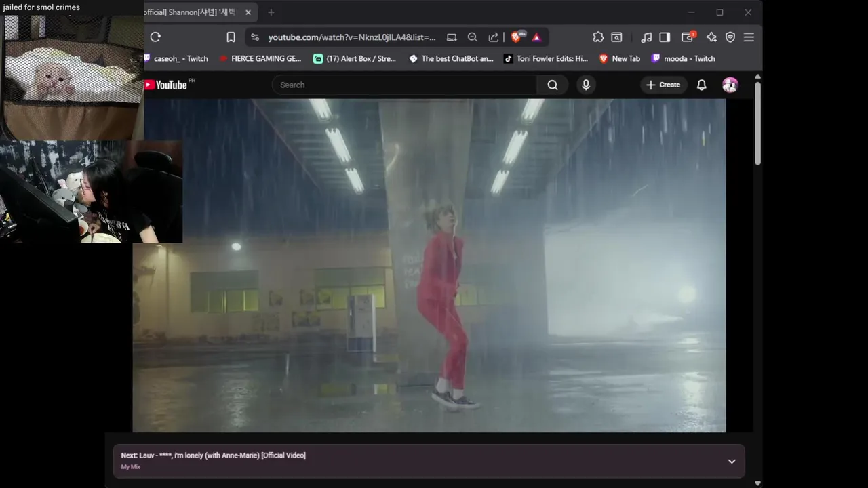Open the Brave VPN shield icon
The height and width of the screenshot is (488, 868).
pyautogui.click(x=730, y=37)
